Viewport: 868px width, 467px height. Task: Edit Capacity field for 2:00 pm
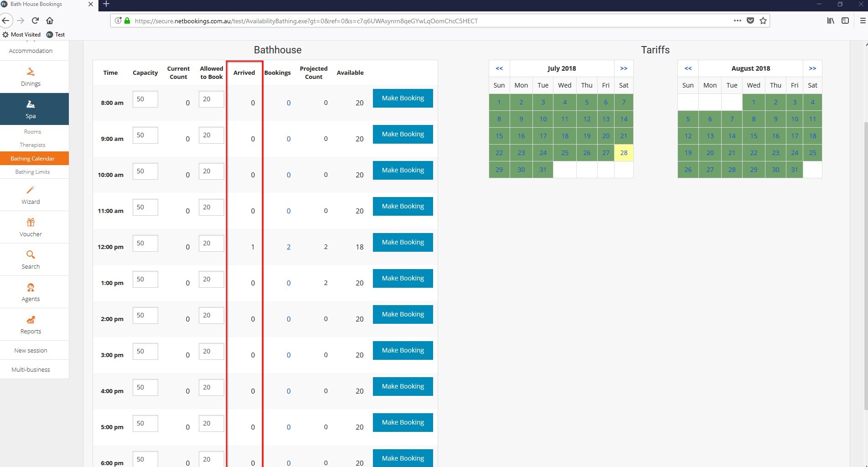(x=145, y=315)
